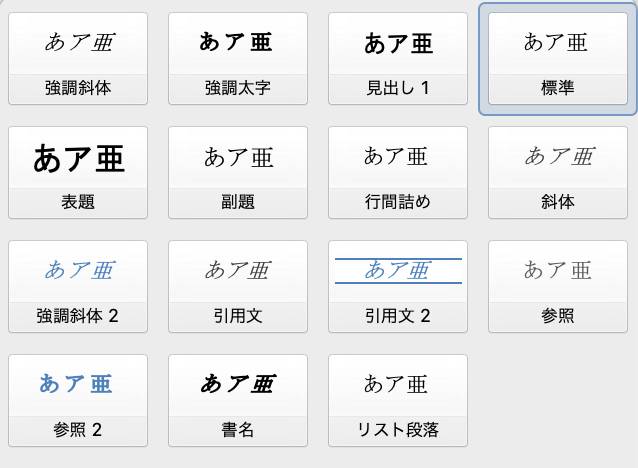
Task: Select the 副題 subtitle style
Action: point(238,173)
